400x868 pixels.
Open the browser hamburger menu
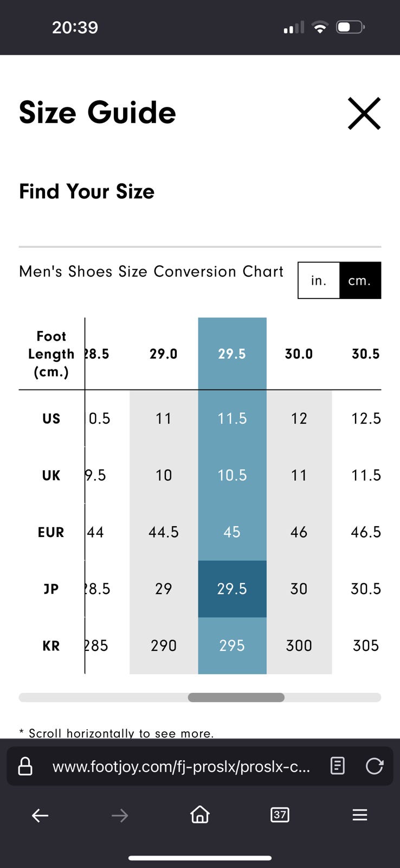[x=360, y=815]
